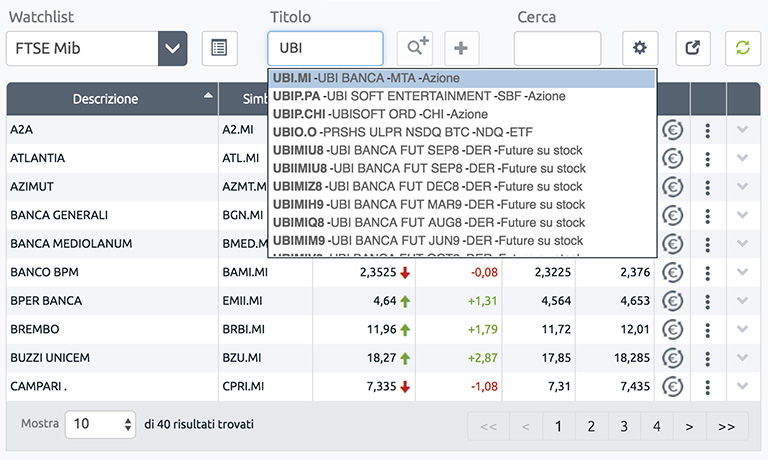Open settings via the gear icon

[640, 48]
